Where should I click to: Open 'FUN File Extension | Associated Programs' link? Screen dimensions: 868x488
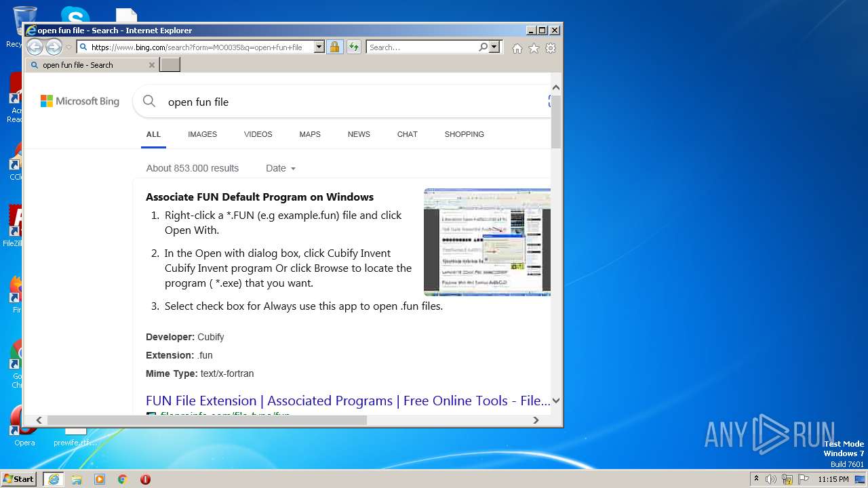[348, 401]
